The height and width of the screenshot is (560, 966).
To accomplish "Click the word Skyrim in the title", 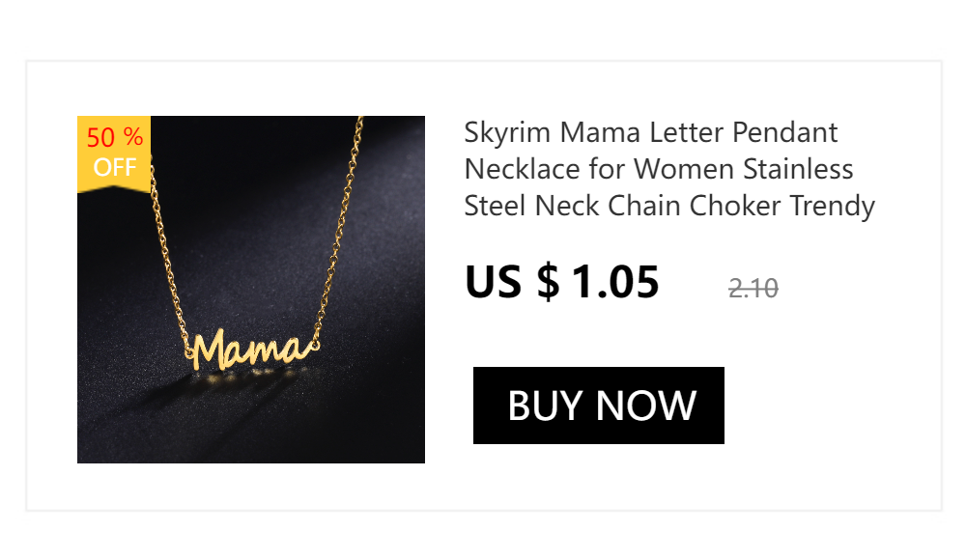I will tap(507, 133).
